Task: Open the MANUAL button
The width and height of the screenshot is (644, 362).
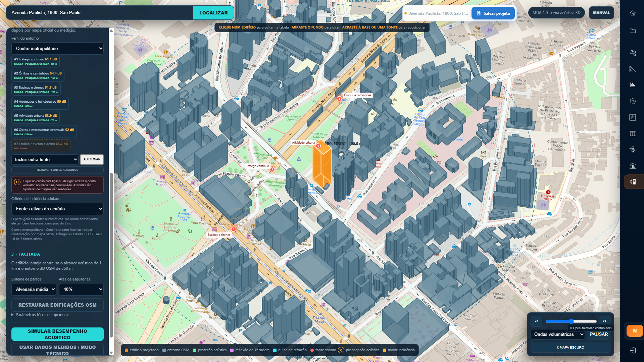Action: [601, 13]
